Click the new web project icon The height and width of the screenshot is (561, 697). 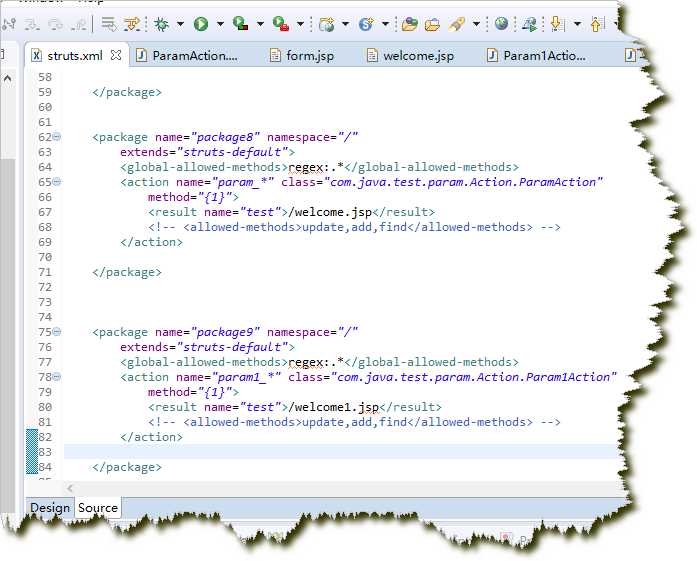pyautogui.click(x=327, y=24)
